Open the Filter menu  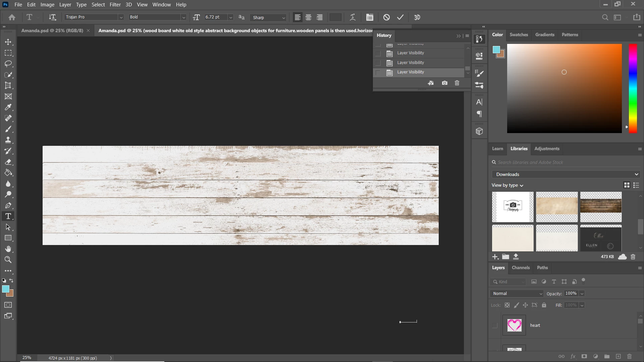point(115,5)
